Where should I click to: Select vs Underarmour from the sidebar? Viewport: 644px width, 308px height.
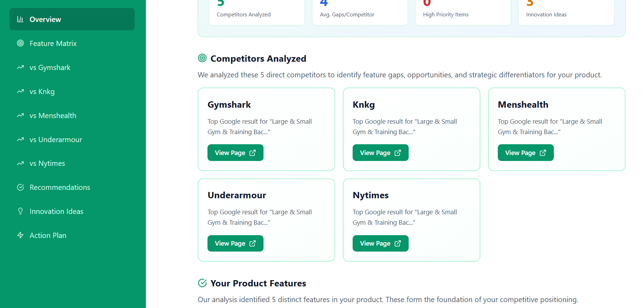pyautogui.click(x=56, y=139)
